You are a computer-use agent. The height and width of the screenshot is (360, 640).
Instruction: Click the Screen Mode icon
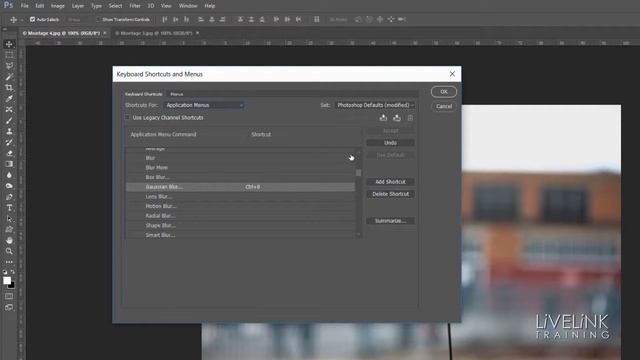click(x=9, y=307)
